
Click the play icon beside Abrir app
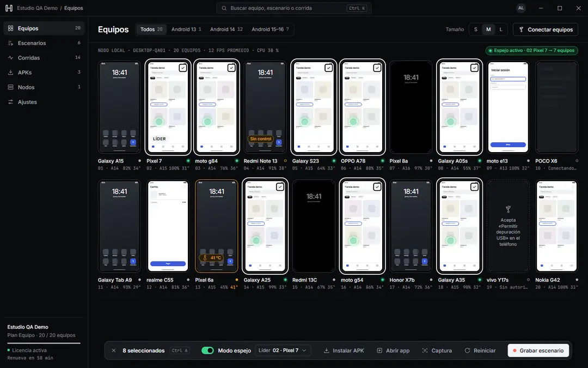379,351
